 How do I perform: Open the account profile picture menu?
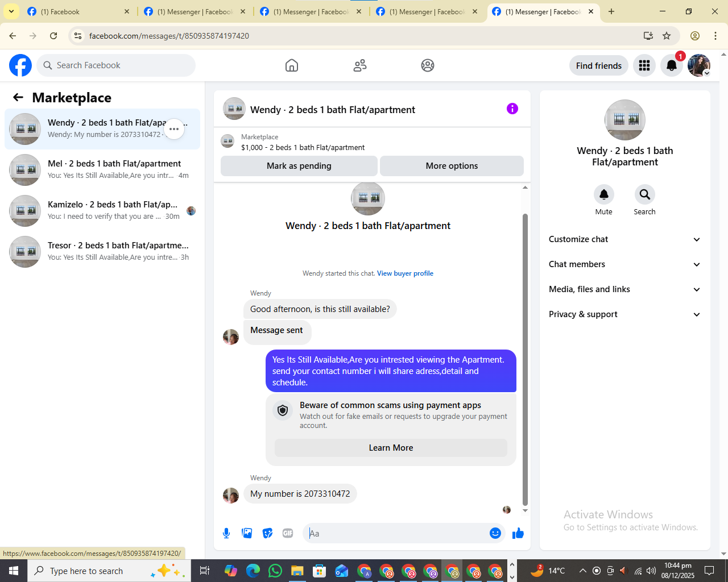[x=699, y=65]
